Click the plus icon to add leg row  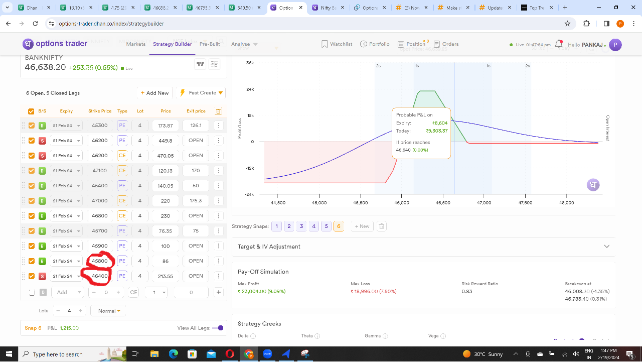218,292
